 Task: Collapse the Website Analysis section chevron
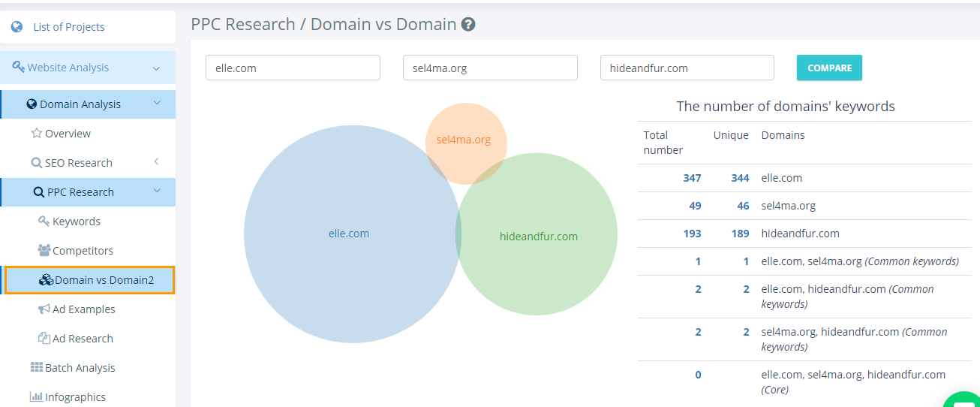click(x=156, y=68)
